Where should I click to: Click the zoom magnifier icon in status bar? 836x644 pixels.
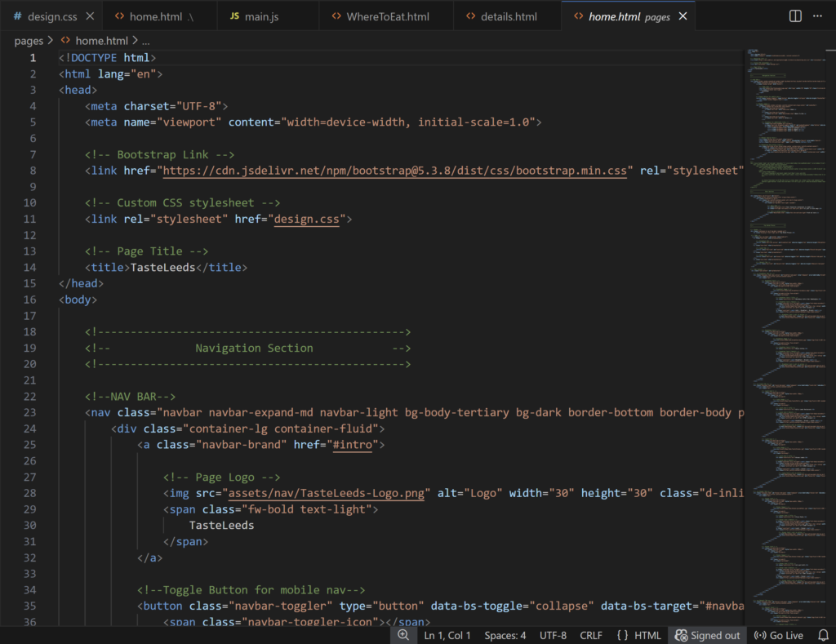[402, 635]
